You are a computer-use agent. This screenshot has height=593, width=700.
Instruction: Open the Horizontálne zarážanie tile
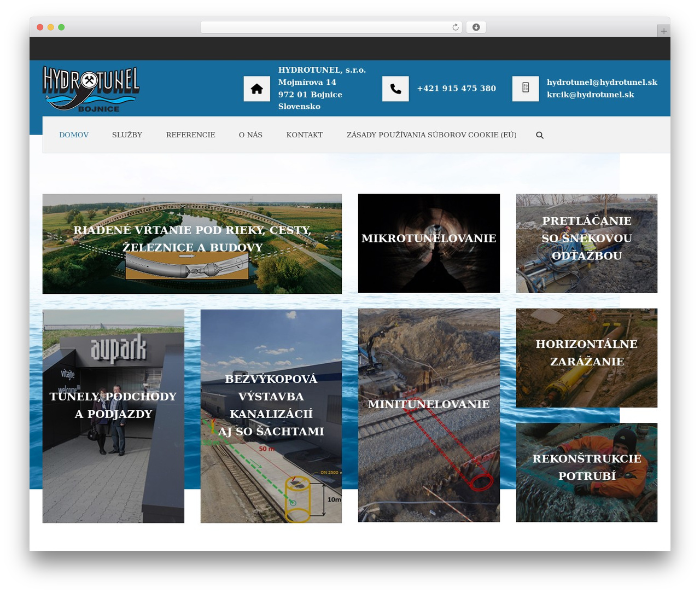(587, 358)
